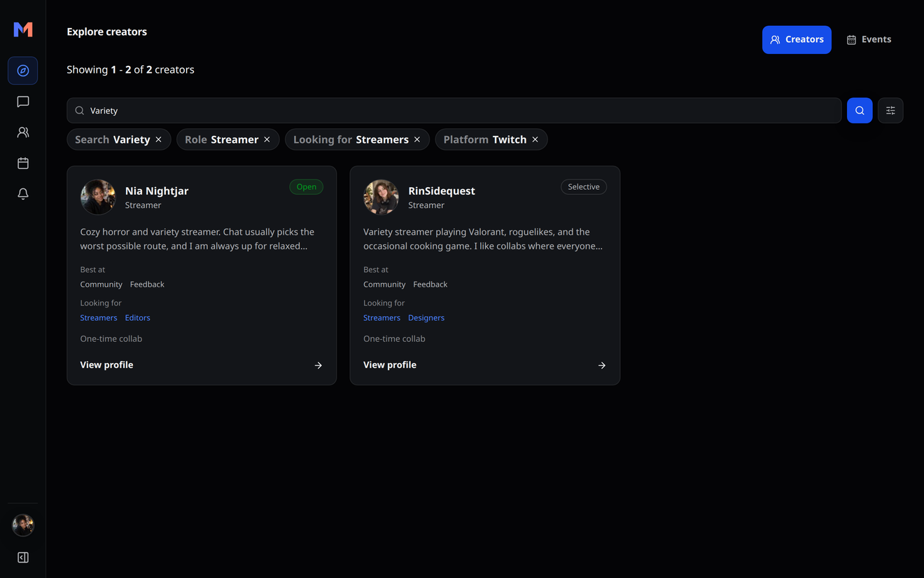Remove the Role Streamer filter chip
This screenshot has height=578, width=924.
click(267, 139)
